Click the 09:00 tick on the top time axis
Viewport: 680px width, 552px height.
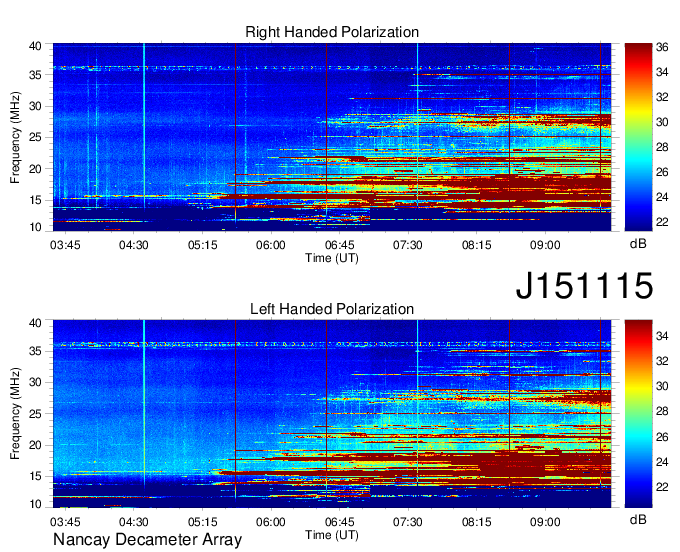[x=545, y=245]
